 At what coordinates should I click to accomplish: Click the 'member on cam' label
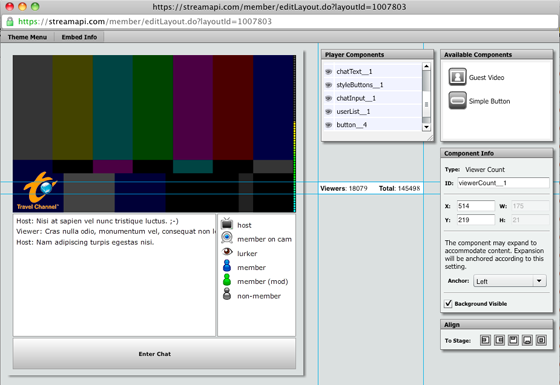pos(264,239)
